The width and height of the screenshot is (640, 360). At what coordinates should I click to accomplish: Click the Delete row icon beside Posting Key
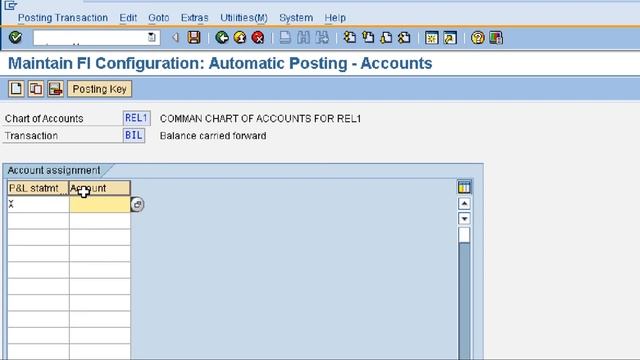[56, 89]
